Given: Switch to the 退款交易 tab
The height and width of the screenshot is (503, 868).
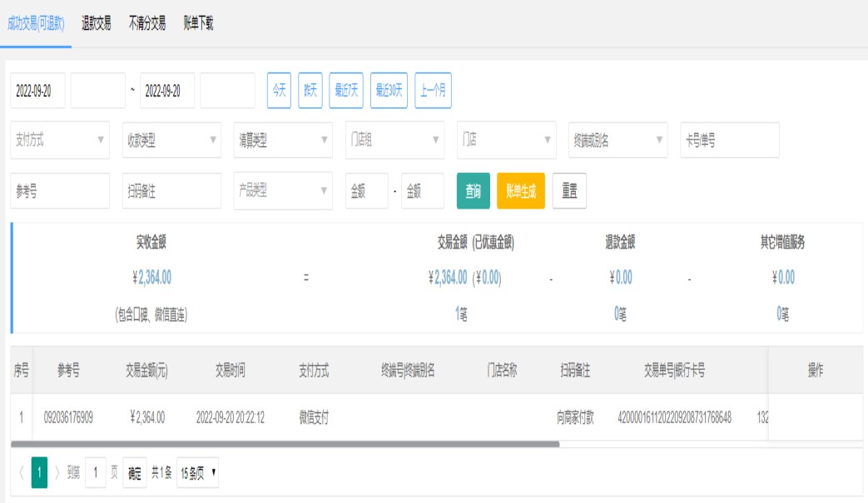Looking at the screenshot, I should pyautogui.click(x=97, y=23).
